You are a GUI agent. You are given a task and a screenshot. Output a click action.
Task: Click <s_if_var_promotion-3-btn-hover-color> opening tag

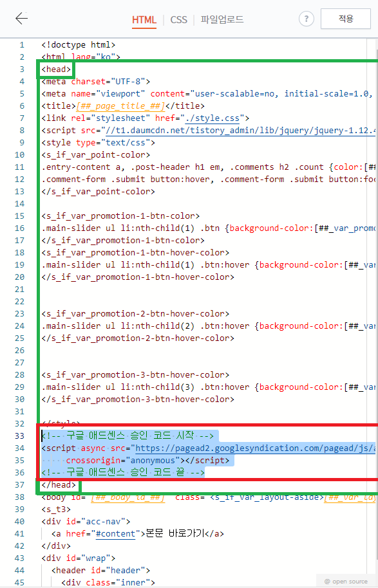[x=135, y=375]
